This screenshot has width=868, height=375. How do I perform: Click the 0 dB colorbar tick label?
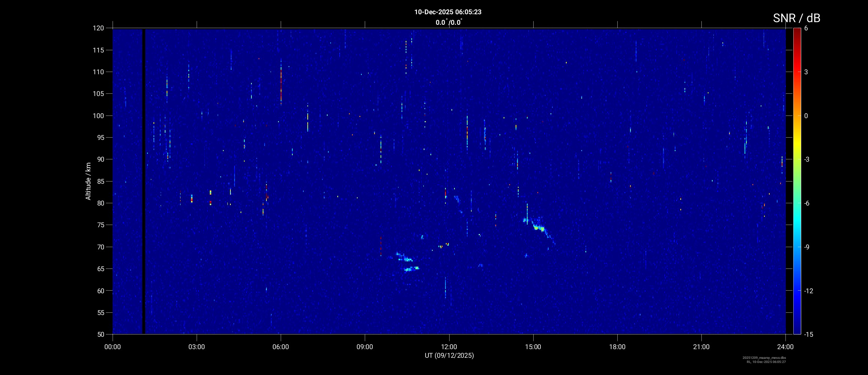806,116
